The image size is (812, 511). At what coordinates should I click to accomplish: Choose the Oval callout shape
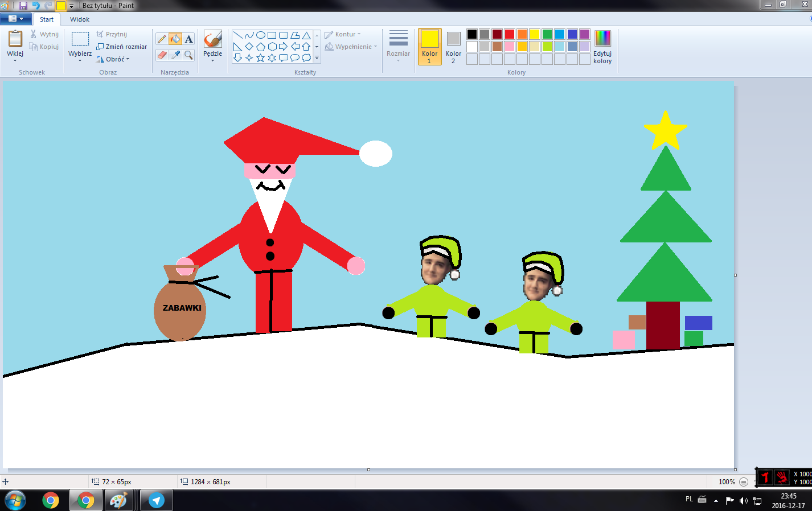pos(295,57)
